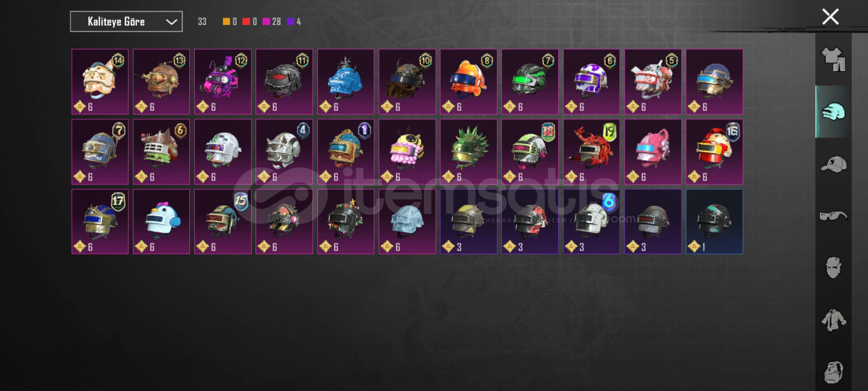Choose the white penguin helmet with pink bow
This screenshot has width=868, height=391.
[161, 222]
